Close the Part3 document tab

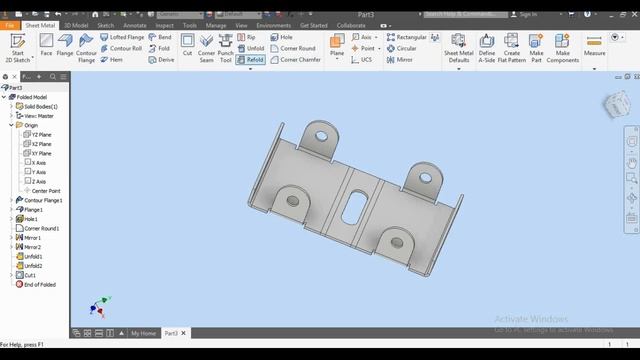click(x=183, y=333)
